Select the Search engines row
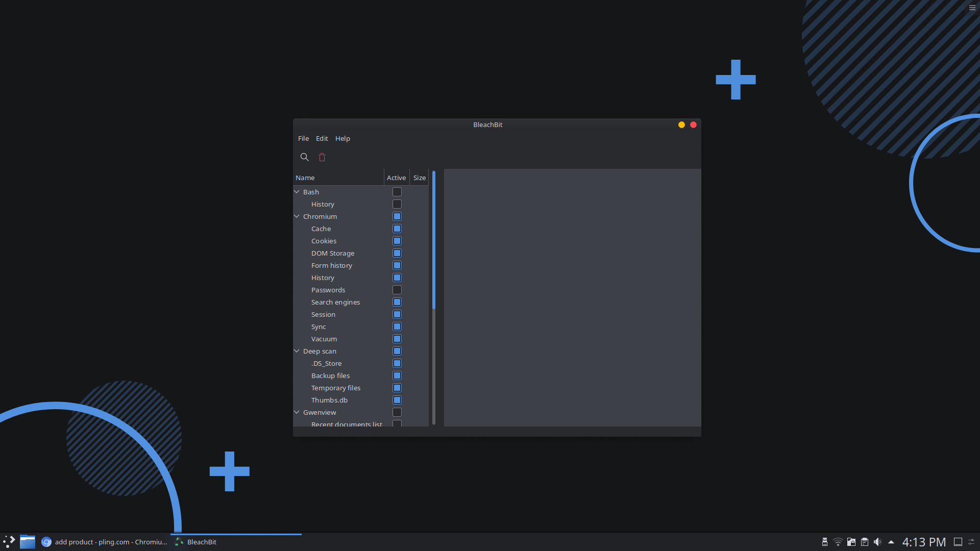 pos(361,302)
